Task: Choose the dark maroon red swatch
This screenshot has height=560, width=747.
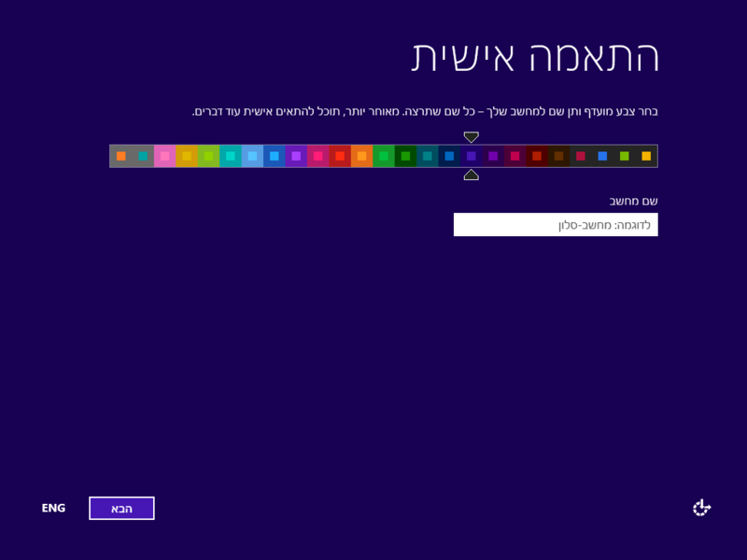Action: point(537,156)
